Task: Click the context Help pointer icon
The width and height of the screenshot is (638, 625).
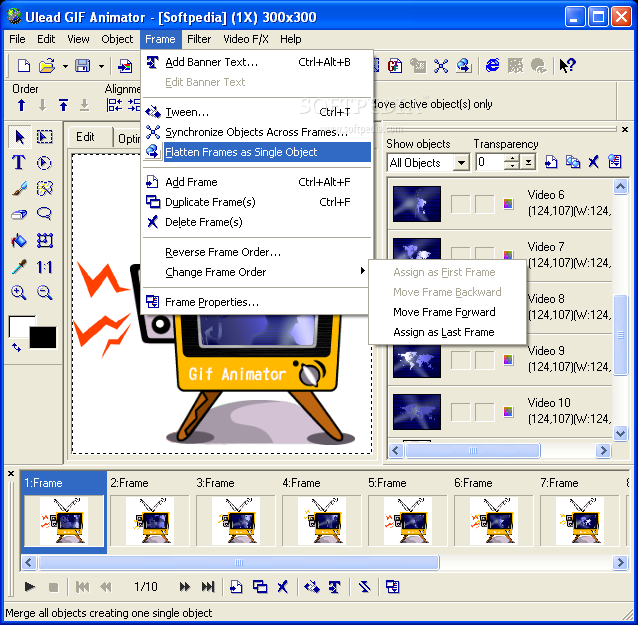Action: coord(567,65)
